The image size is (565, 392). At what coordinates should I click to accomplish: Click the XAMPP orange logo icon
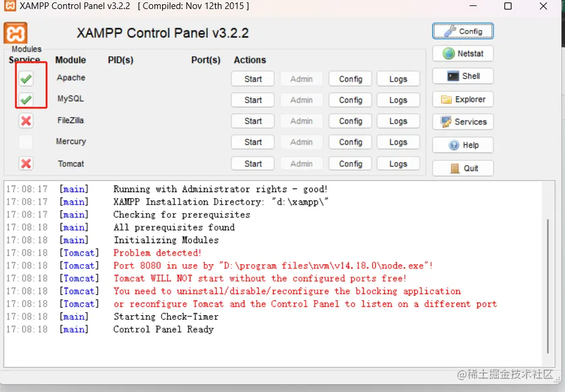(x=16, y=33)
